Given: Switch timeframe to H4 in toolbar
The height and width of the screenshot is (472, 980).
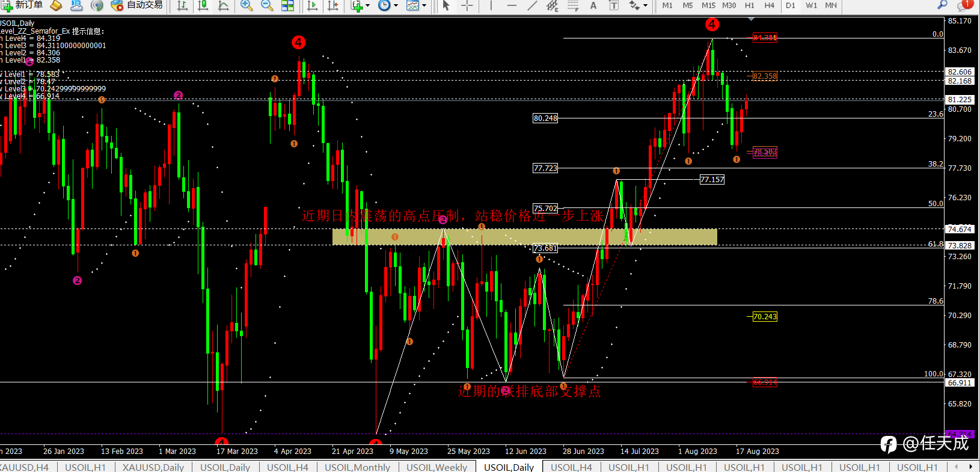Looking at the screenshot, I should click(770, 5).
